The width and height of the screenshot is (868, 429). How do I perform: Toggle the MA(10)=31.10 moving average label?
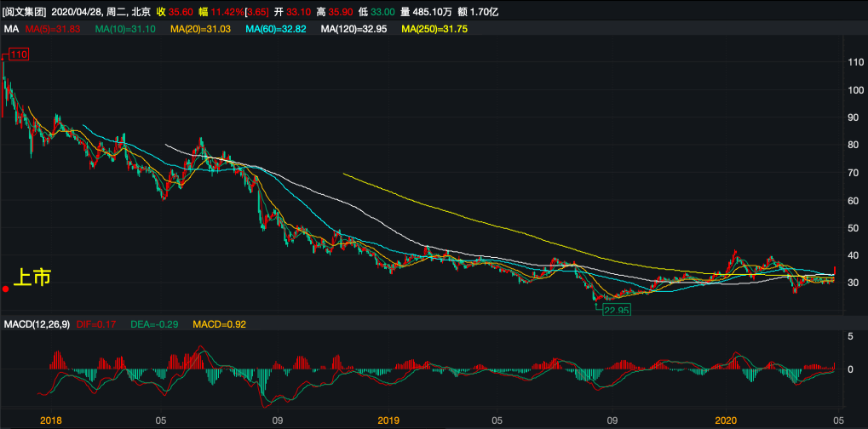click(126, 29)
